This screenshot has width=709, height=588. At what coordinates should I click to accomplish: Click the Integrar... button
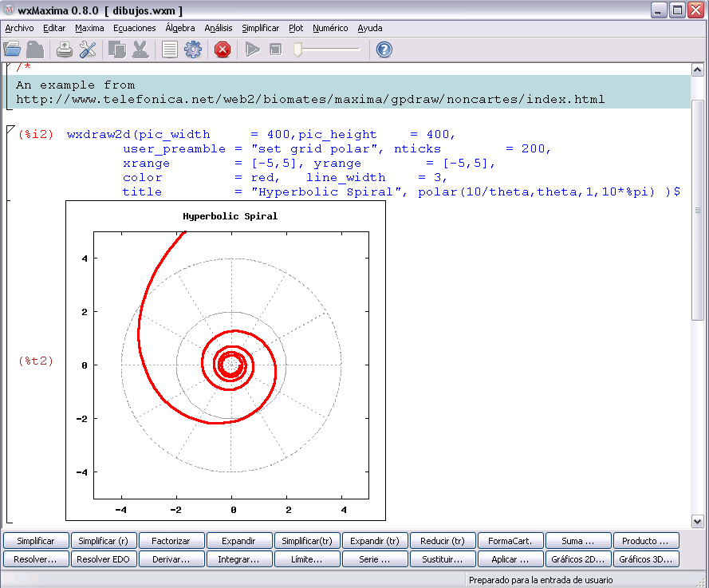click(x=239, y=559)
